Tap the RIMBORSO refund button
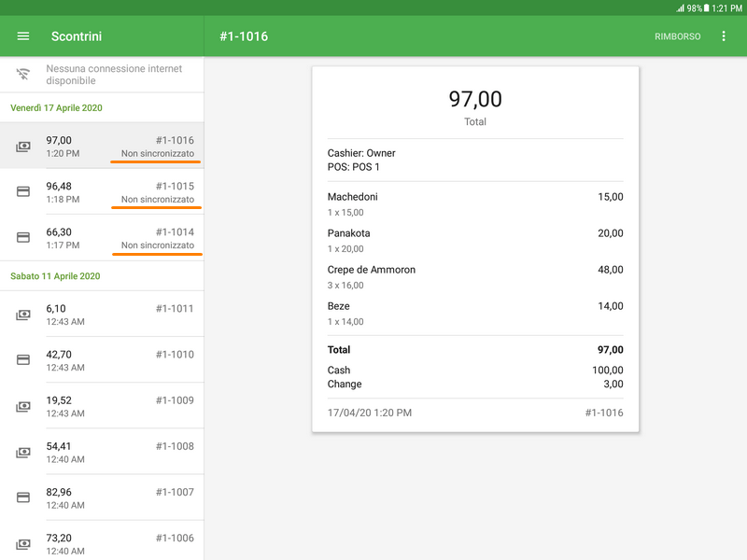 677,36
